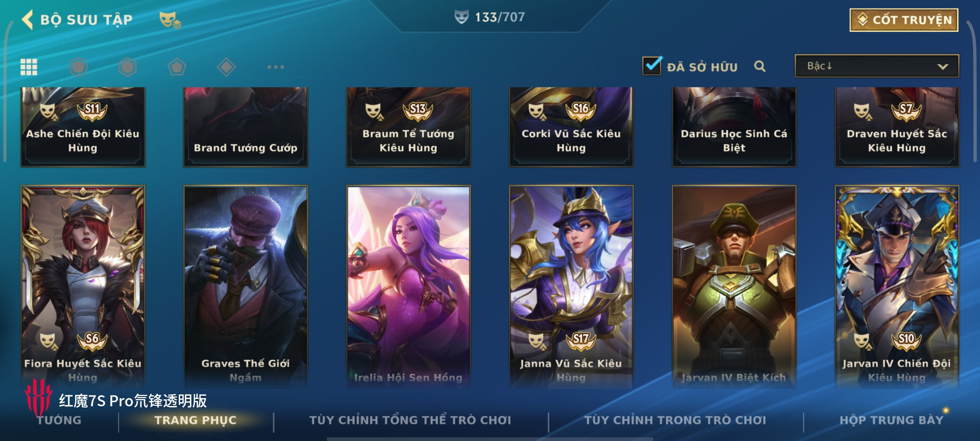Switch to Tùy Chỉnh Tổng Thể Trò Chơi tab
980x441 pixels.
pyautogui.click(x=410, y=420)
